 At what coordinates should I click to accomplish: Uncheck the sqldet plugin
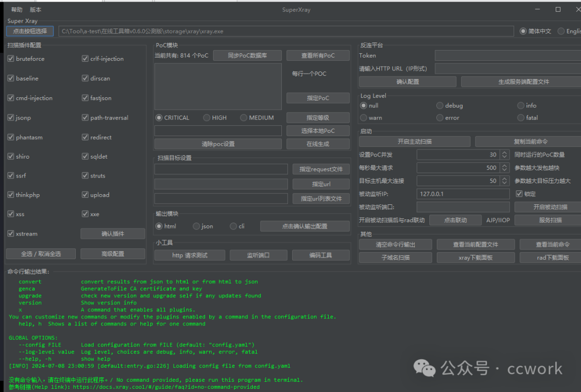click(x=85, y=156)
